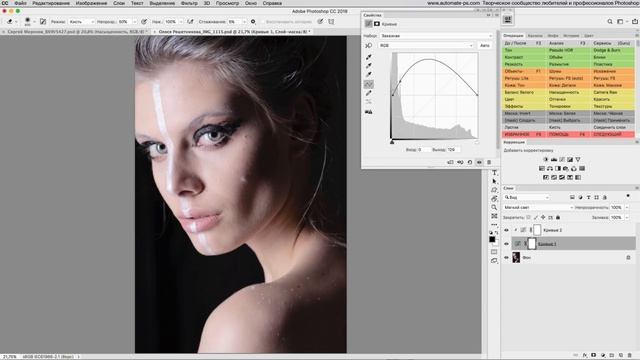Viewport: 640px width, 360px height.
Task: Add layer mask button at bottom
Action: coord(593,356)
